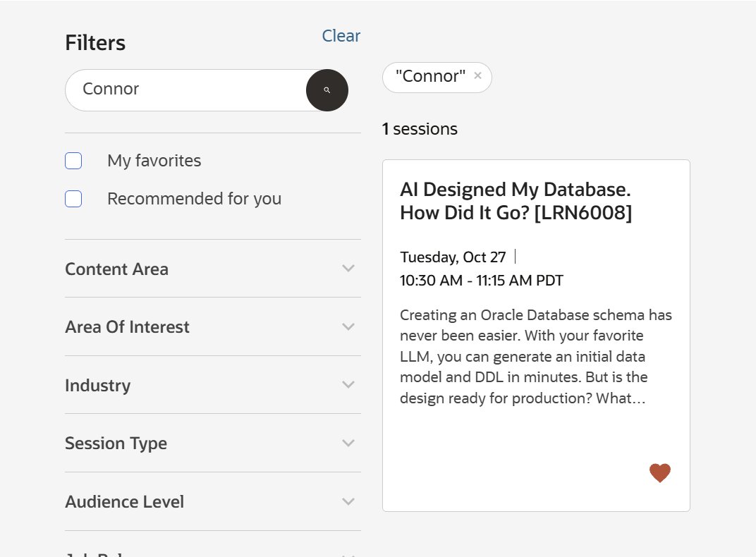The width and height of the screenshot is (756, 557).
Task: Click the session description paragraph
Action: point(536,357)
